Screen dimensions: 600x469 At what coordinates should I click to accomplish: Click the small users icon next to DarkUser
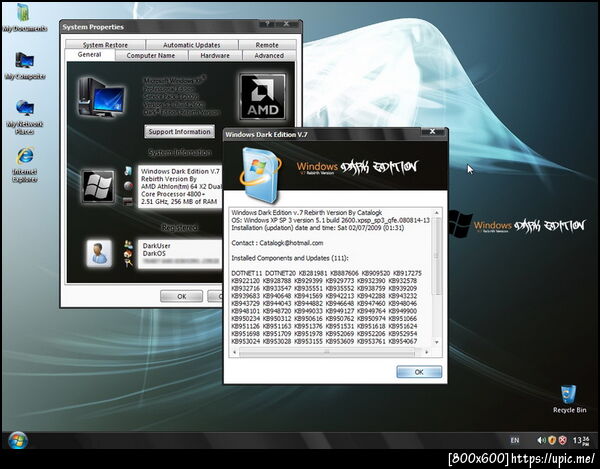(x=128, y=244)
